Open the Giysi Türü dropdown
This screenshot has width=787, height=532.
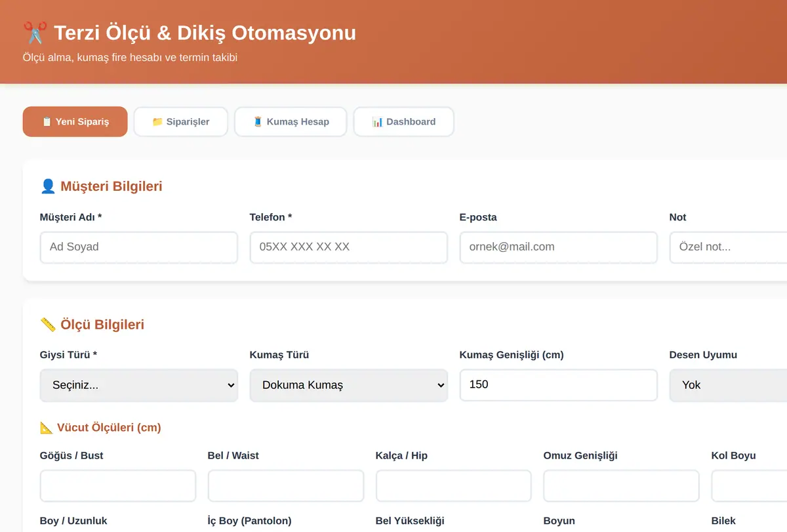139,385
